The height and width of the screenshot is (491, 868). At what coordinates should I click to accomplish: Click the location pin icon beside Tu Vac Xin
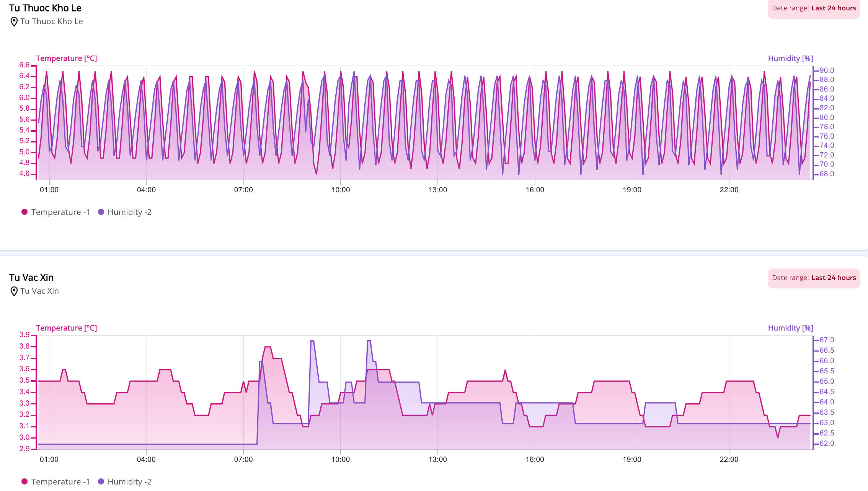click(14, 291)
